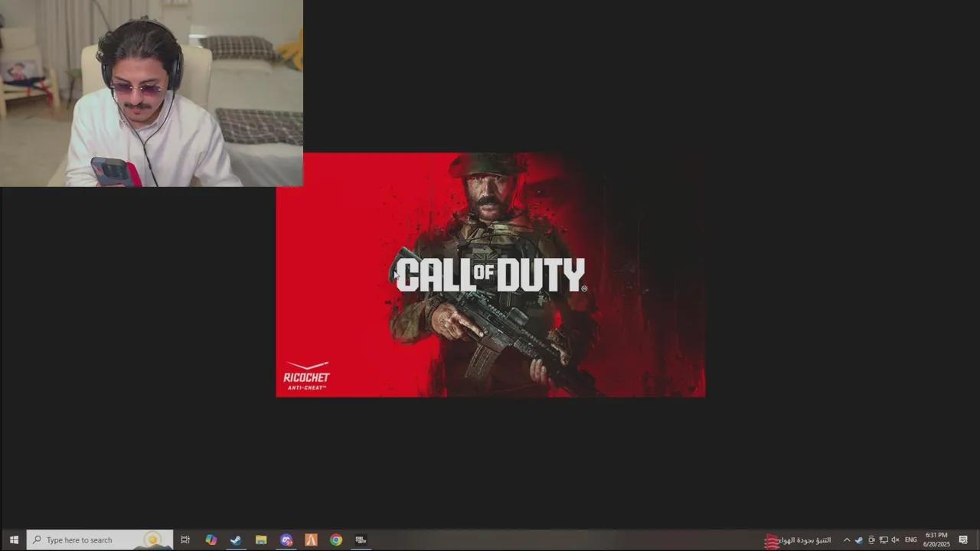Open Task View from the taskbar
Viewport: 980px width, 551px height.
tap(185, 540)
